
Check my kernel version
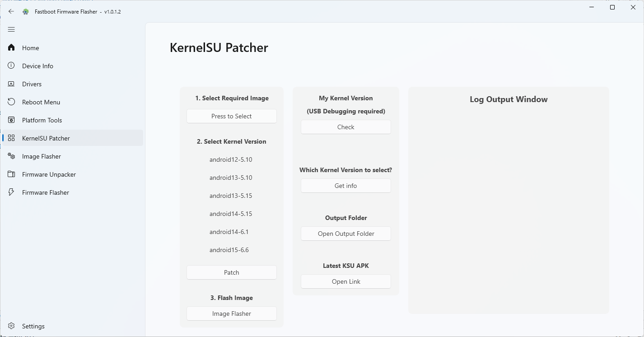coord(346,127)
